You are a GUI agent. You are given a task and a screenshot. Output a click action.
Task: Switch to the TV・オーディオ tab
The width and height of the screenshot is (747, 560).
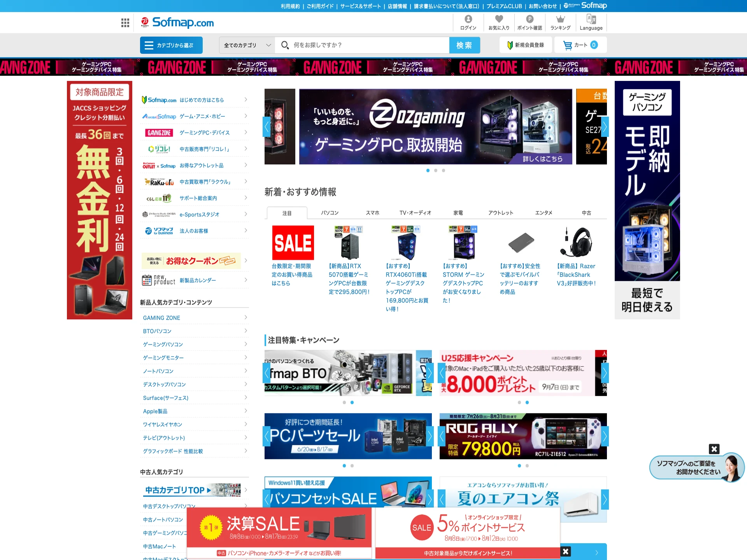coord(416,213)
